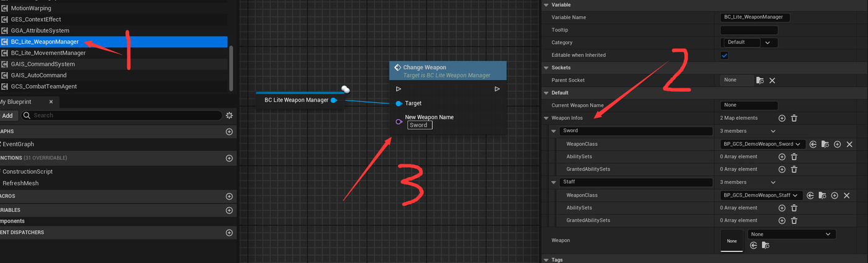
Task: Collapse the Sockets section
Action: pos(546,68)
